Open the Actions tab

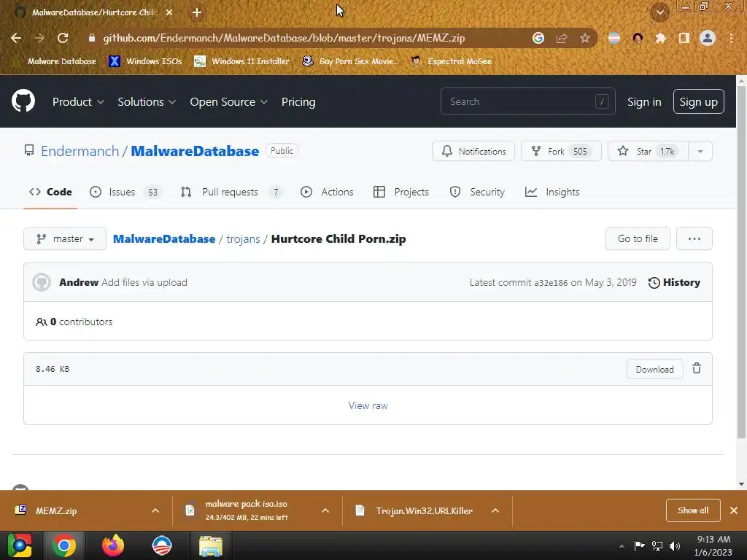click(327, 192)
